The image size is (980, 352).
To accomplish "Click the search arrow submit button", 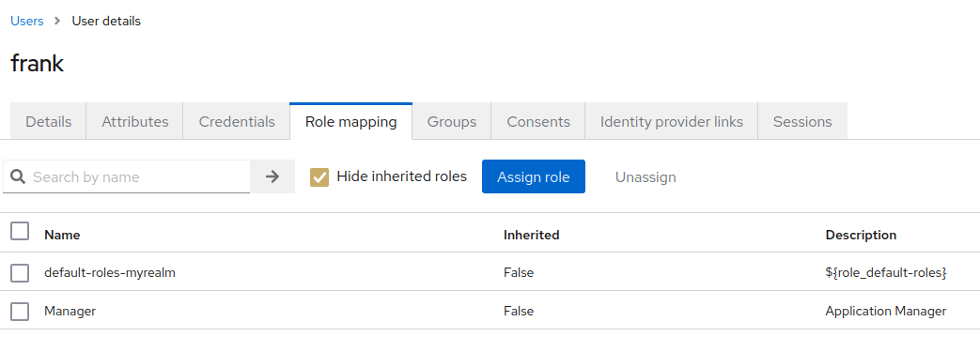I will [x=272, y=176].
